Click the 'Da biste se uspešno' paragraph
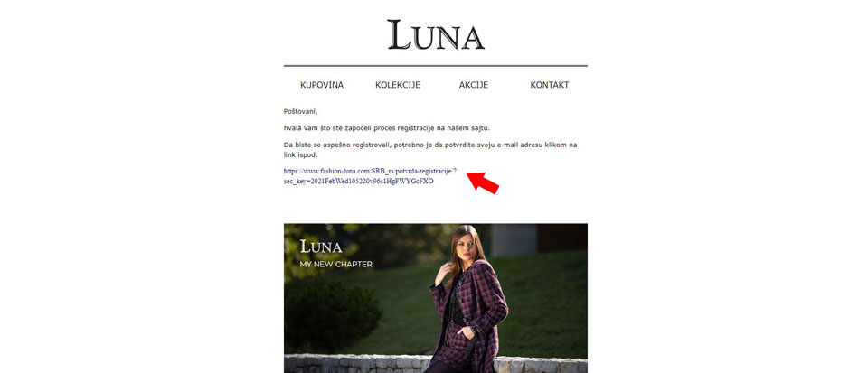Screen dimensions: 868x373 430,150
